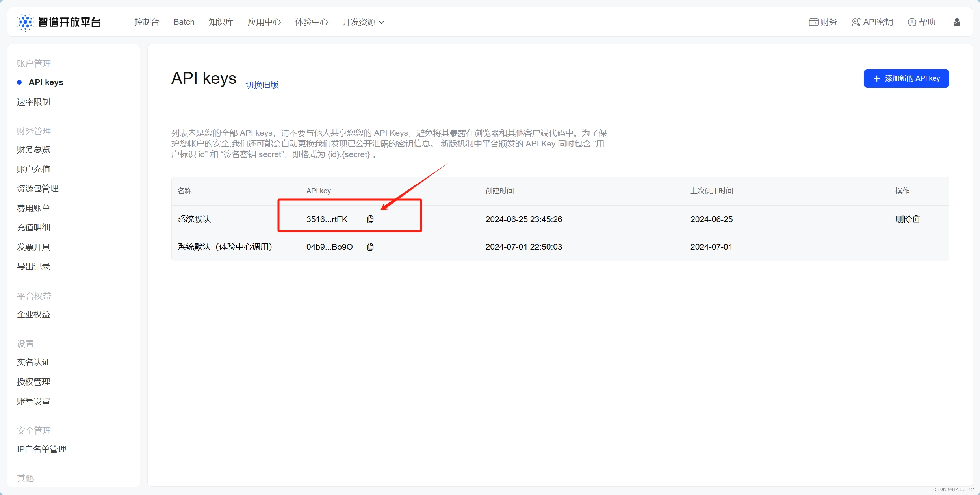Click the API key column header
The width and height of the screenshot is (980, 495).
coord(319,191)
